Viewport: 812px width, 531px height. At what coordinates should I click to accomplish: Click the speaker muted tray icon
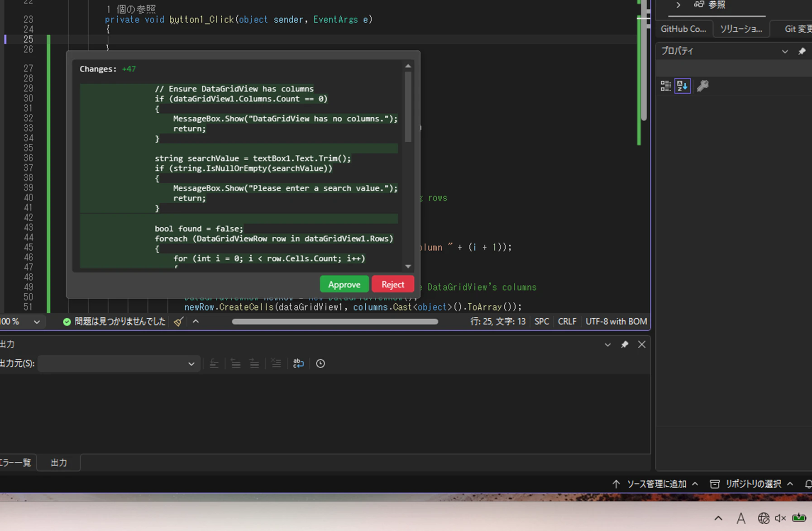click(780, 518)
